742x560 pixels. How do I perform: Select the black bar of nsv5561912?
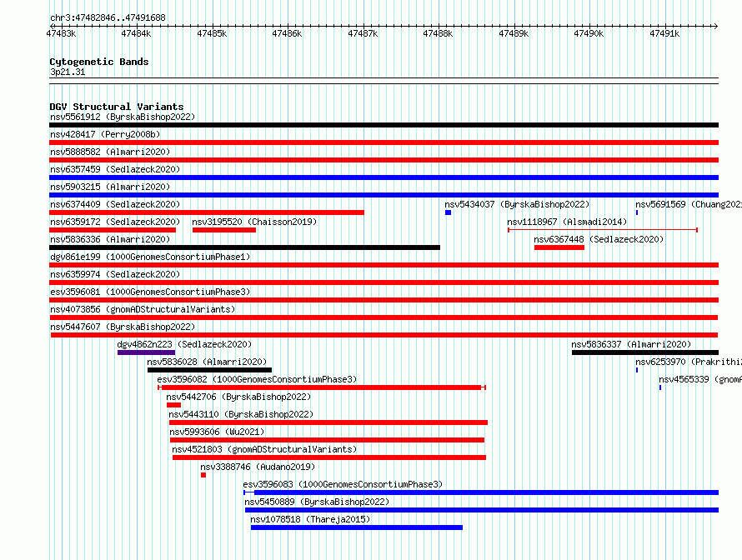coord(384,125)
